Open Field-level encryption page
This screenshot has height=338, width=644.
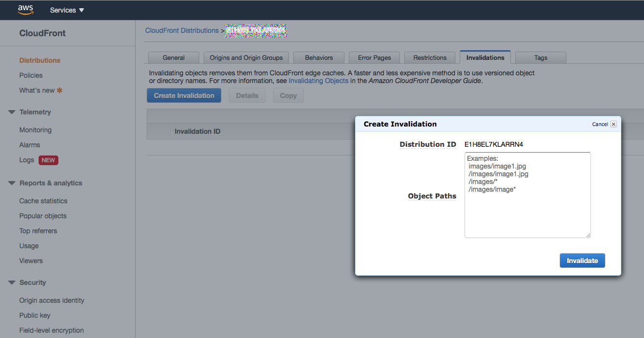tap(52, 330)
